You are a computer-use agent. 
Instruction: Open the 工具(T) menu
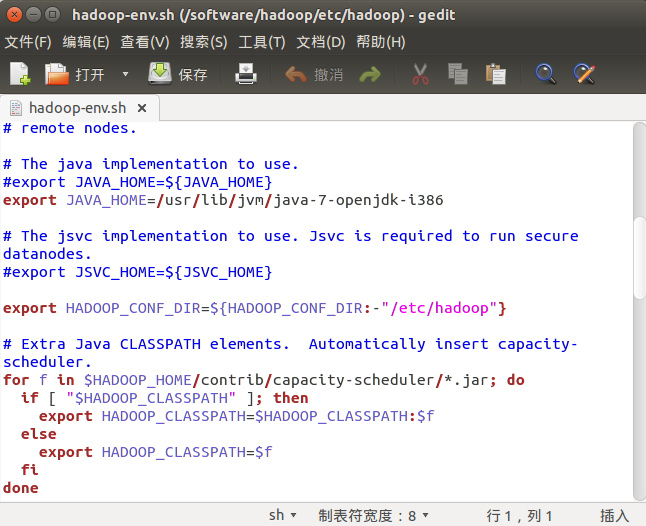tap(262, 42)
